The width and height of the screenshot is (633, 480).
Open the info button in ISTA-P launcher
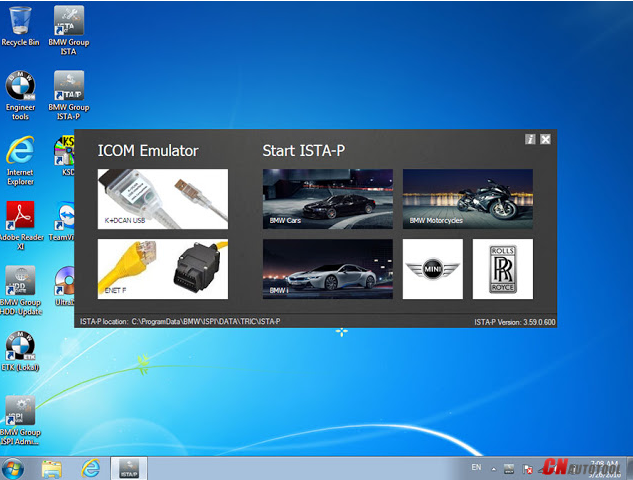530,139
